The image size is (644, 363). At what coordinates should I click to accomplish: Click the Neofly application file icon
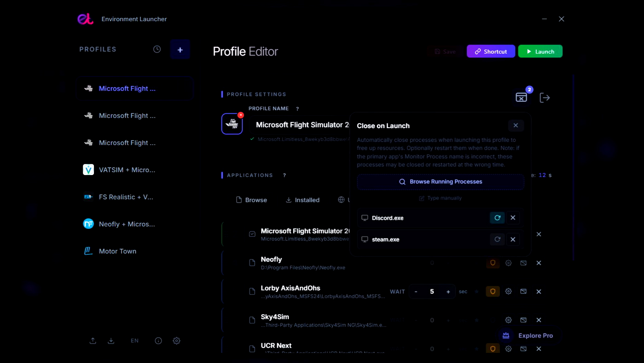252,263
